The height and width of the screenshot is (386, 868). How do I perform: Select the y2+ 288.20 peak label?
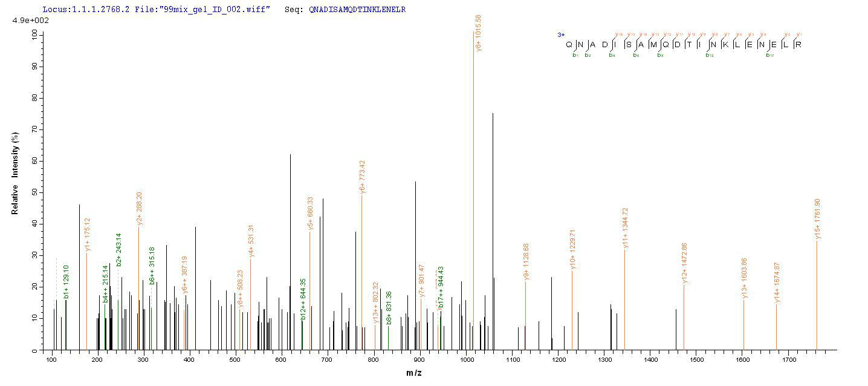(139, 209)
